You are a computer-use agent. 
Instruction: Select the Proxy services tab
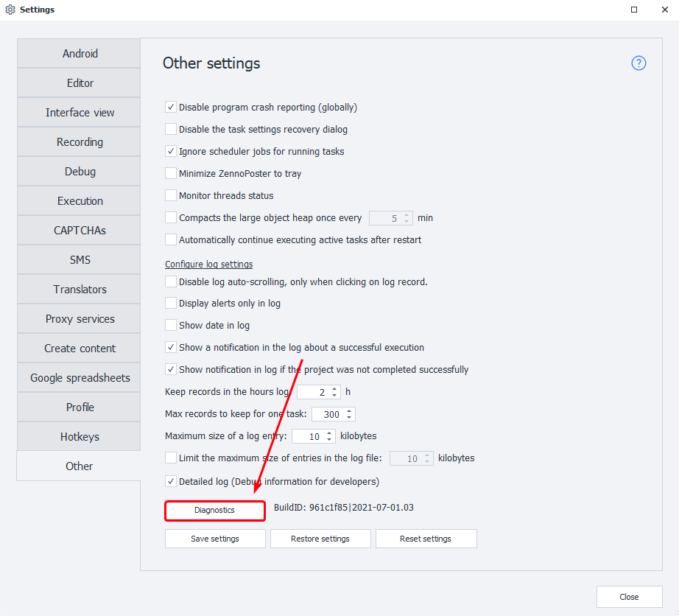[x=80, y=319]
